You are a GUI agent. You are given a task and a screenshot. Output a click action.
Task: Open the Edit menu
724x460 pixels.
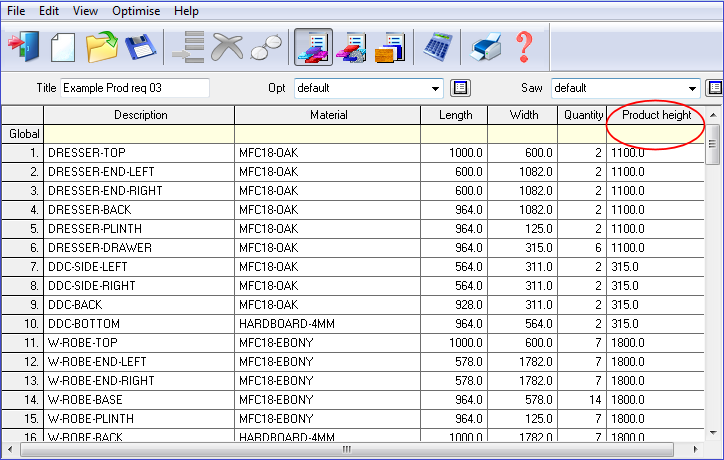click(49, 11)
